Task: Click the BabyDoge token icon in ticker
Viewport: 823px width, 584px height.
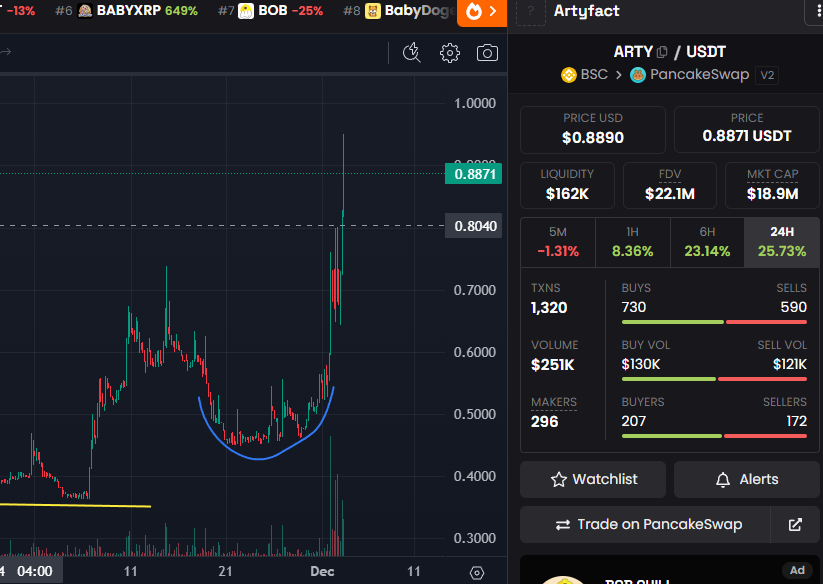Action: (373, 10)
